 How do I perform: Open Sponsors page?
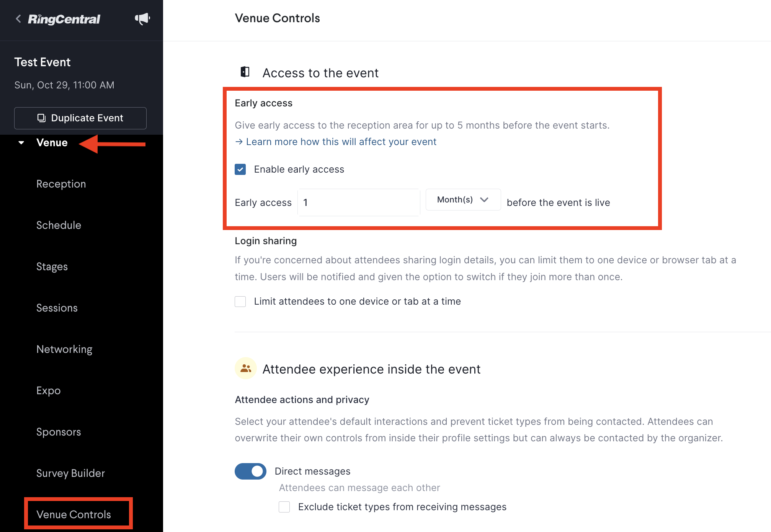tap(59, 432)
